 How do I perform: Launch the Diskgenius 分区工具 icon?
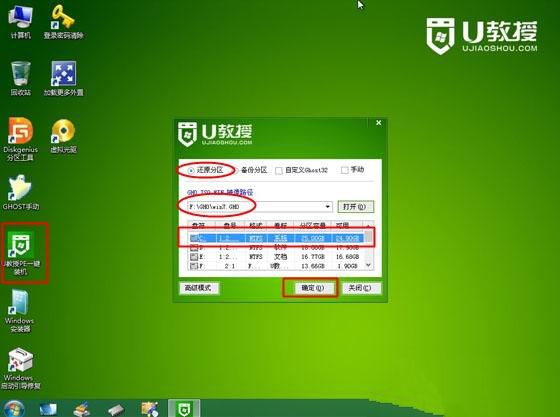click(20, 139)
